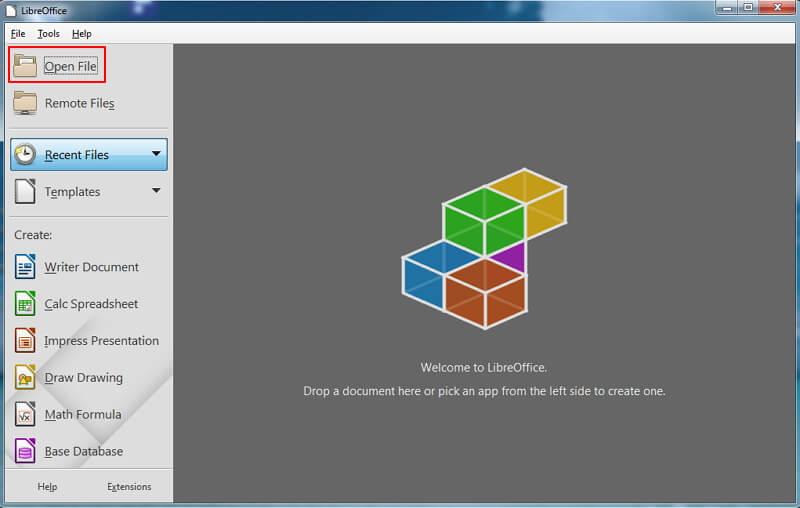Click the LibreOffice title bar text

pyautogui.click(x=43, y=11)
